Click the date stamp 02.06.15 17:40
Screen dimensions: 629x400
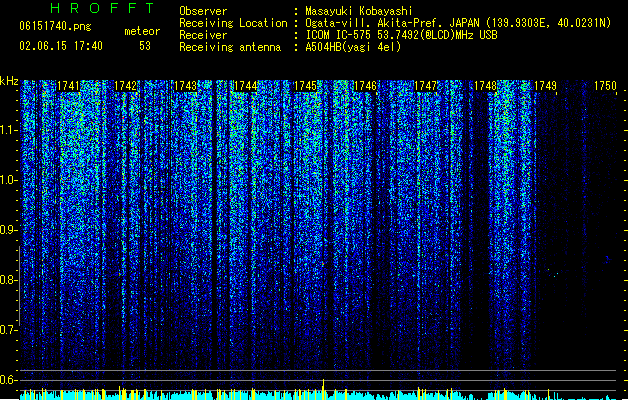pyautogui.click(x=61, y=46)
